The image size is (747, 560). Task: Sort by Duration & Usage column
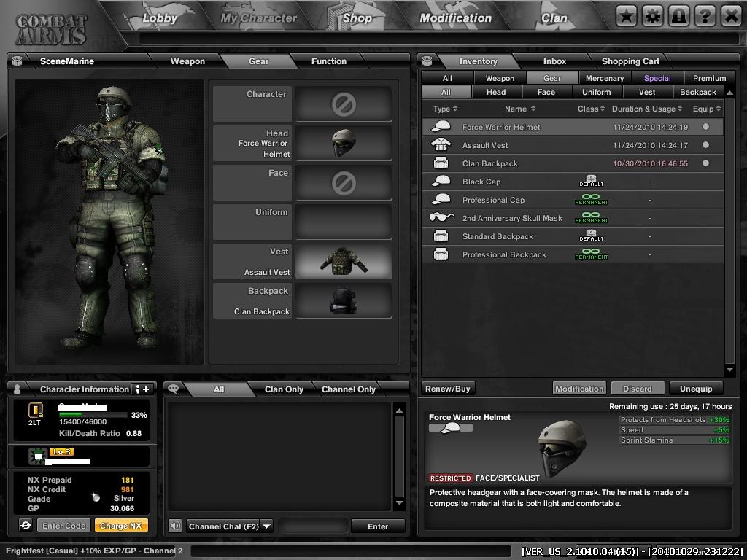tap(646, 109)
